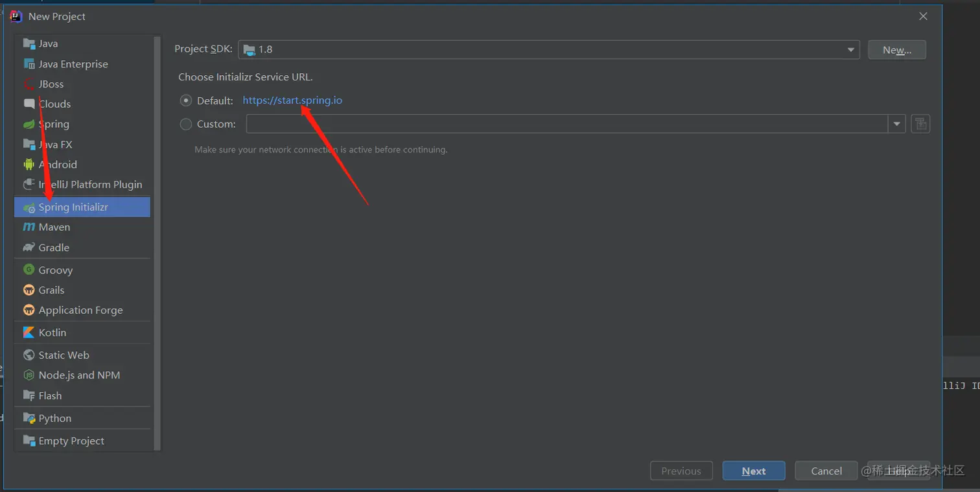Choose the Kotlin K icon
The image size is (980, 492).
coord(29,333)
